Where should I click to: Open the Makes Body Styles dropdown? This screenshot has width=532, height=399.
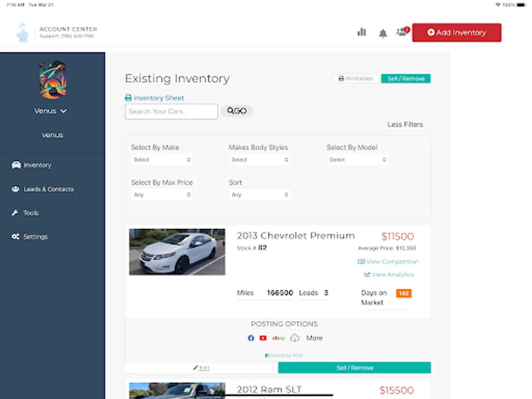(x=260, y=160)
